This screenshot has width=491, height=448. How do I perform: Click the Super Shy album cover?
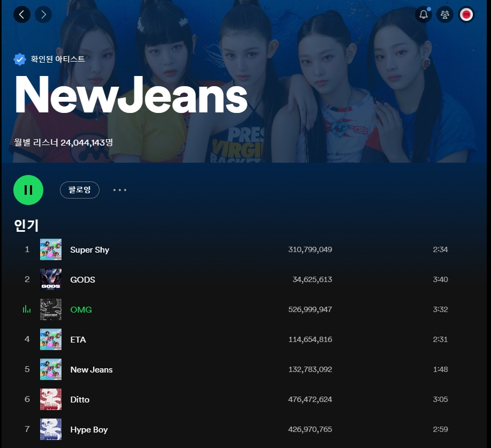51,249
